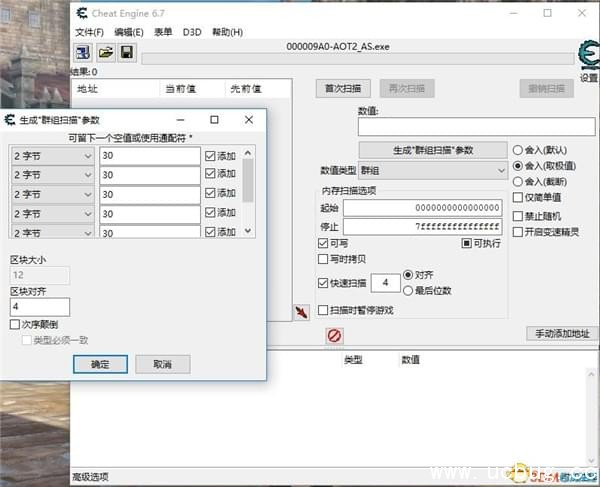Image resolution: width=600 pixels, height=487 pixels.
Task: Click the Cheat Engine logo settings icon
Action: pyautogui.click(x=587, y=55)
